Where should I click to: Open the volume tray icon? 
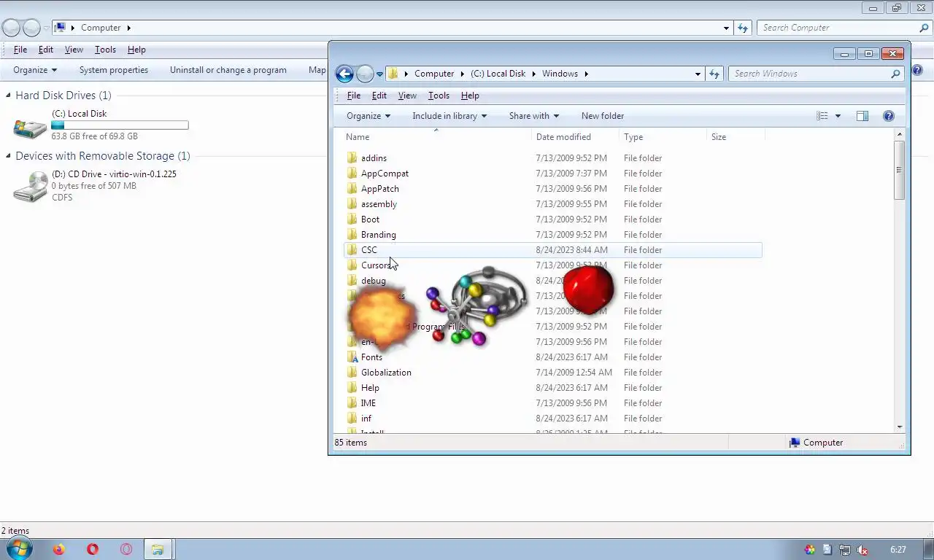pyautogui.click(x=862, y=550)
